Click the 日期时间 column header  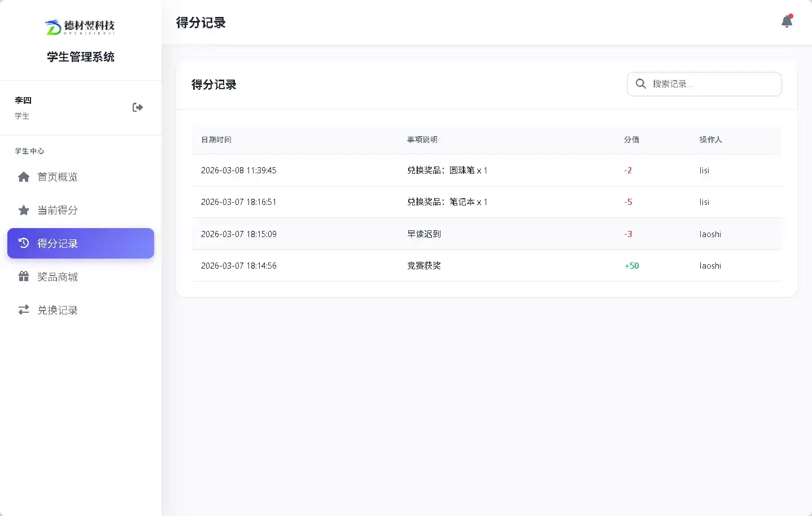(x=216, y=139)
